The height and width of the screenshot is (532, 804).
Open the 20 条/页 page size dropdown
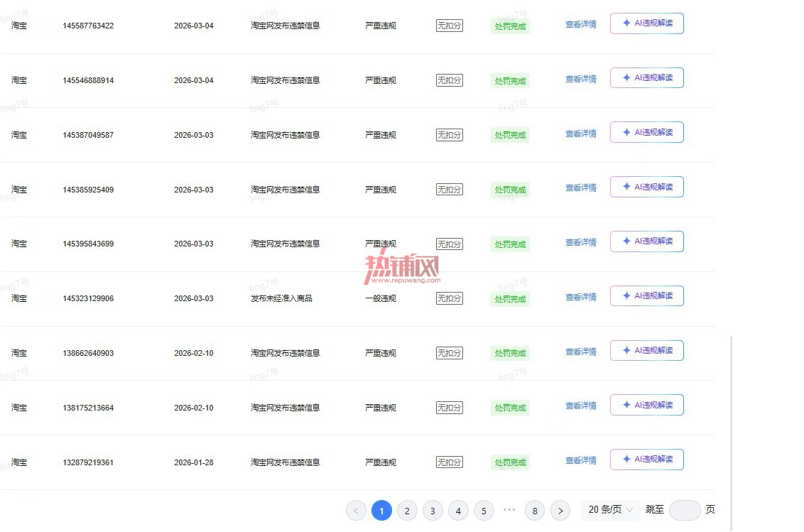[610, 510]
